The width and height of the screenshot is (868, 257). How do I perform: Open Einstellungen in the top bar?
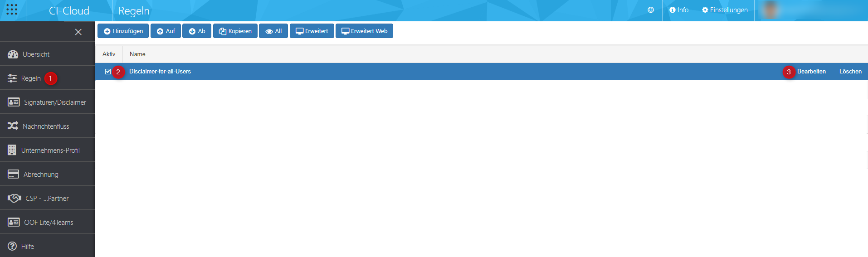pos(725,10)
